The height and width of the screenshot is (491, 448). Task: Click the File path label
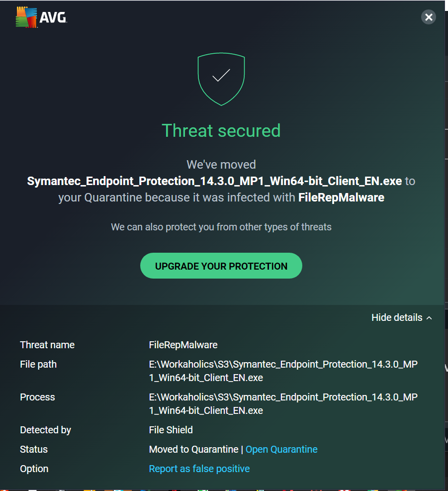tap(38, 364)
